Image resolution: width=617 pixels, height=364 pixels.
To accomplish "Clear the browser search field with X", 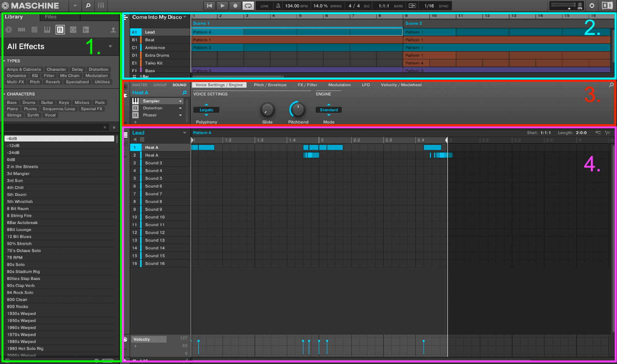I will pos(105,127).
